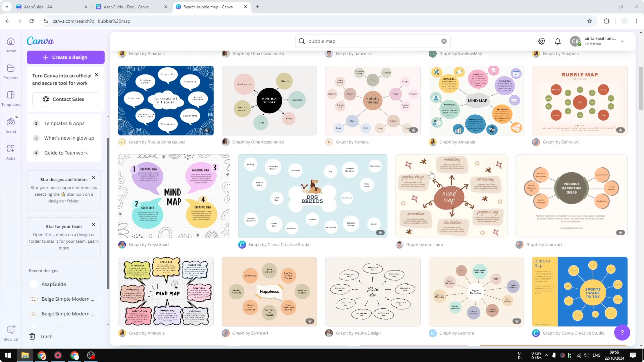Open Chrome's three-dot menu
This screenshot has width=644, height=362.
(x=637, y=21)
